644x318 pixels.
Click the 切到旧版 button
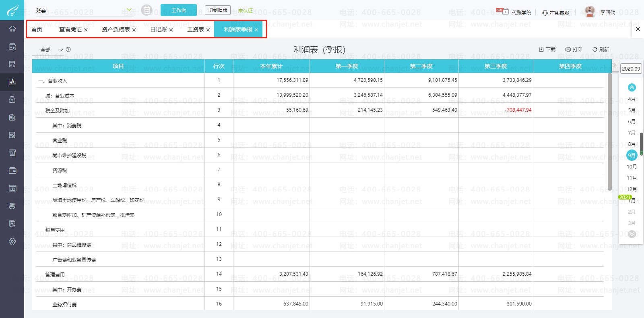click(218, 10)
